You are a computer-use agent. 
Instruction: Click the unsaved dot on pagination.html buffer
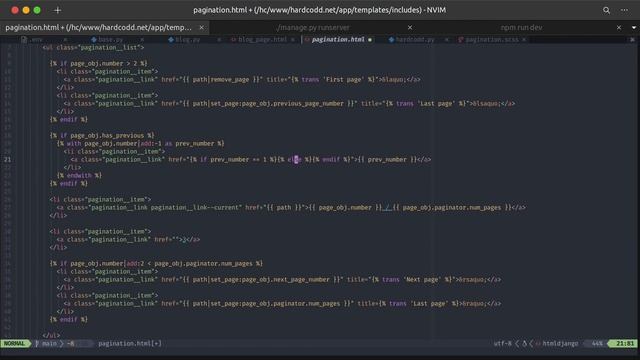(x=370, y=40)
